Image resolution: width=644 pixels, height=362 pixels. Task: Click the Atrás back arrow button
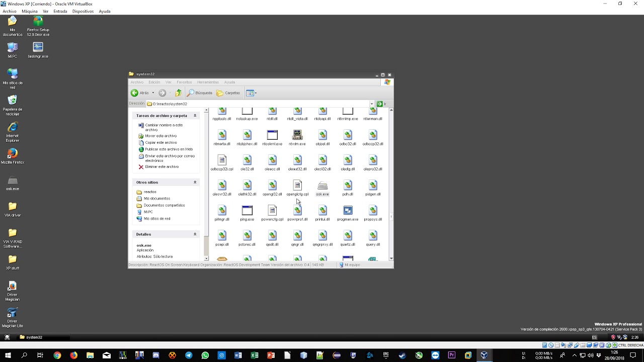click(x=140, y=93)
